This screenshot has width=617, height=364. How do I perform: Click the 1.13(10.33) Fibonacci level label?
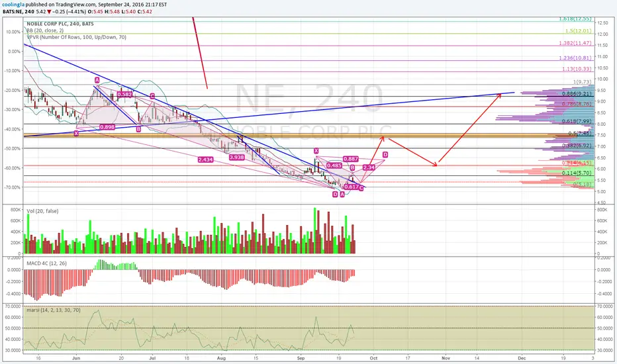577,69
